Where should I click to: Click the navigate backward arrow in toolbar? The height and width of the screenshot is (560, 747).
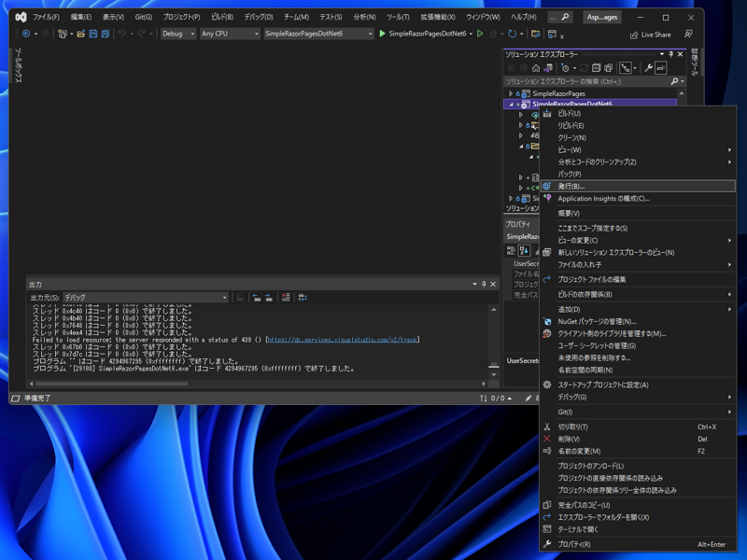tap(26, 34)
